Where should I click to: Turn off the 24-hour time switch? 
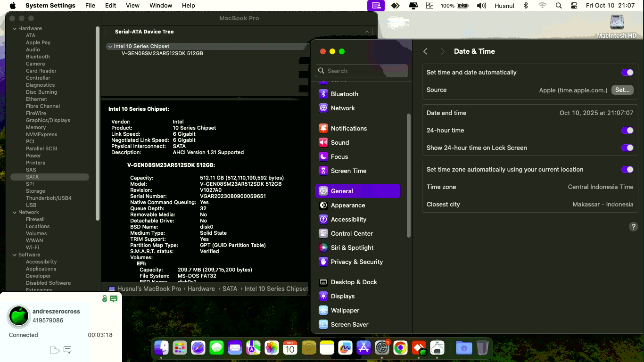(x=627, y=131)
